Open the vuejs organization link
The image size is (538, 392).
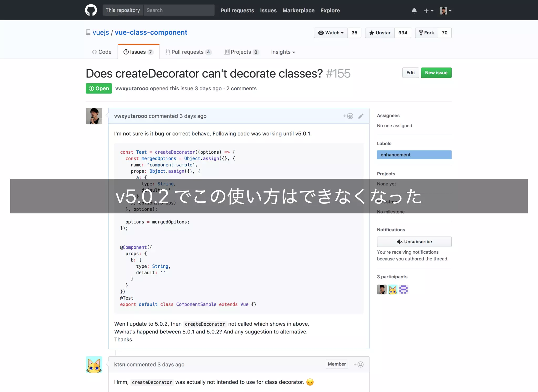click(101, 32)
